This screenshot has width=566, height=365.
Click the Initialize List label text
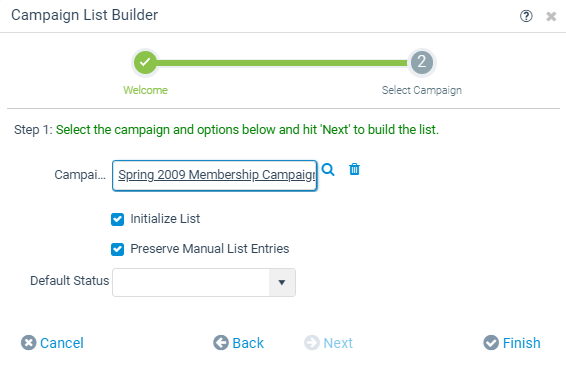tap(165, 219)
